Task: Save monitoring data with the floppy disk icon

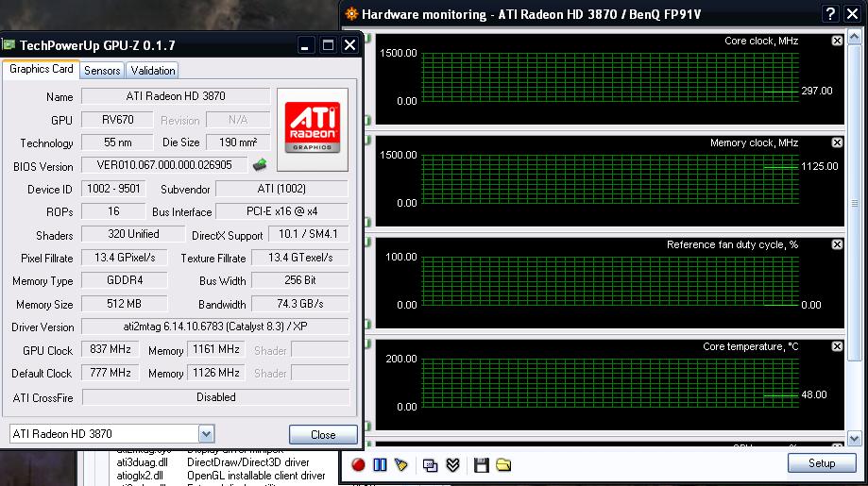Action: 481,465
